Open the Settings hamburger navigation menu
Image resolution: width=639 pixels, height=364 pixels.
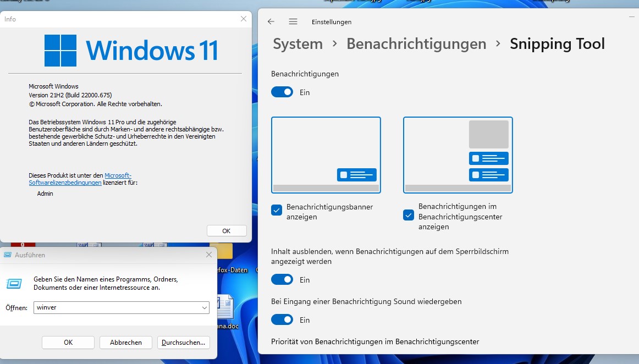click(x=293, y=21)
